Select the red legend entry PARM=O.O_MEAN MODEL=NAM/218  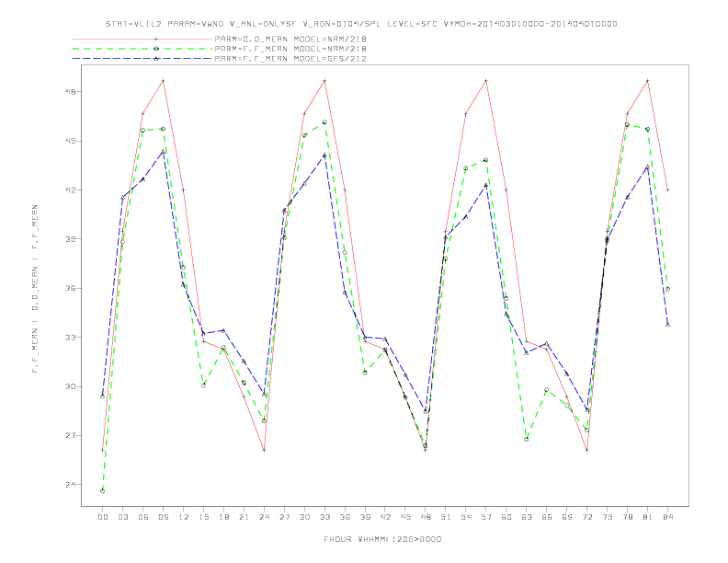point(290,39)
